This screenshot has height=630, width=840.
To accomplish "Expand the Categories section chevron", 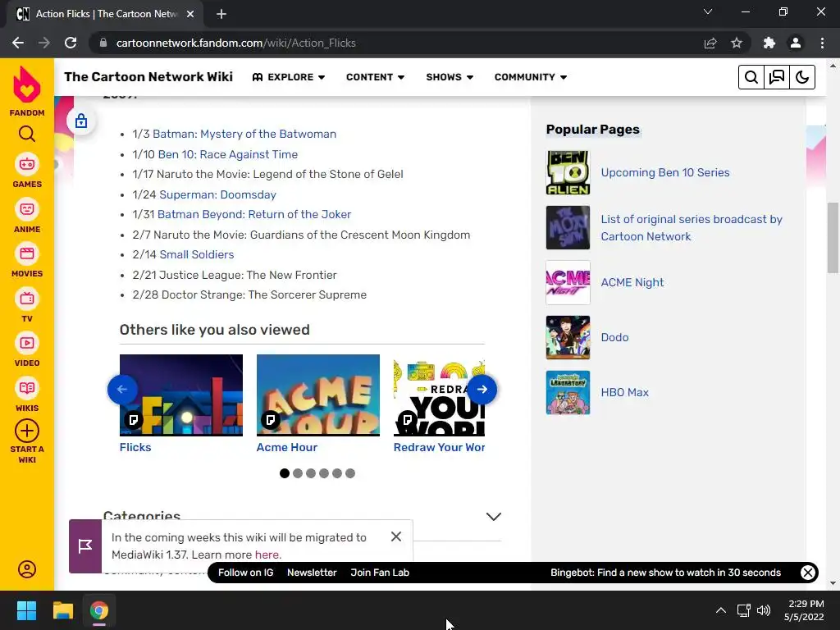I will click(x=493, y=517).
